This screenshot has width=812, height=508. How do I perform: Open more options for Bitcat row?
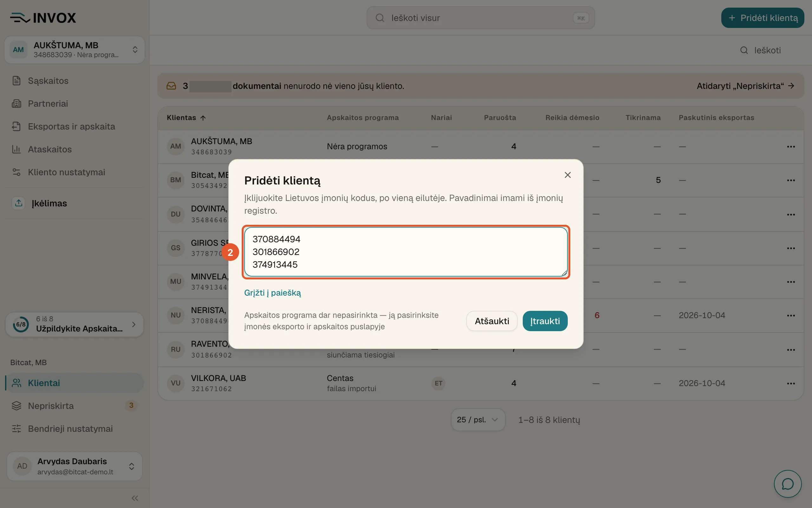pyautogui.click(x=791, y=180)
